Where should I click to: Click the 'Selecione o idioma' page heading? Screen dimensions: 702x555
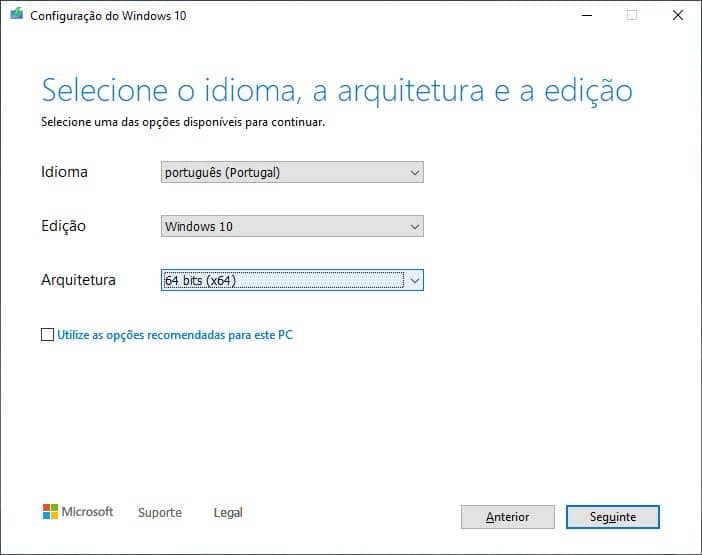pyautogui.click(x=337, y=91)
